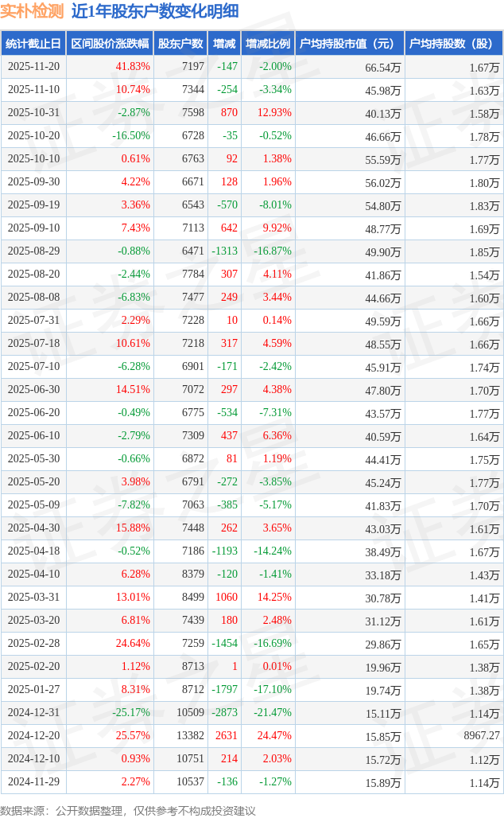Select the 2025-11-20 date cell
The width and height of the screenshot is (504, 818).
[x=33, y=67]
